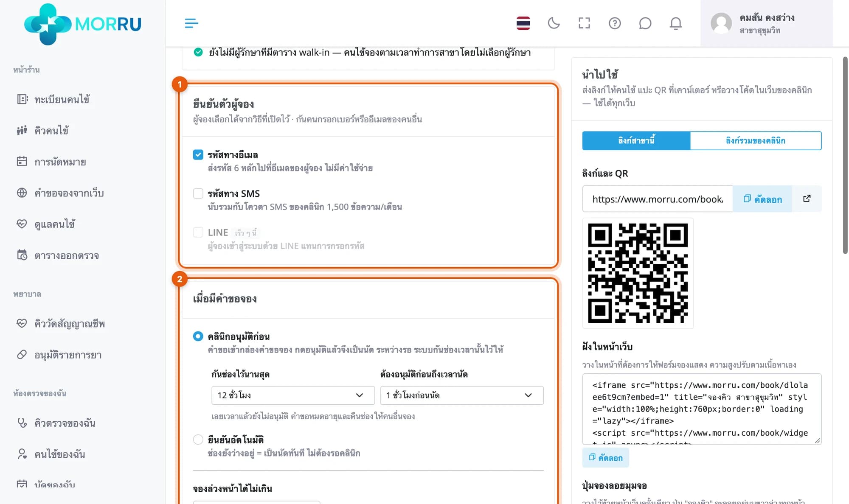Open the help question mark icon
The width and height of the screenshot is (849, 504).
click(x=615, y=23)
